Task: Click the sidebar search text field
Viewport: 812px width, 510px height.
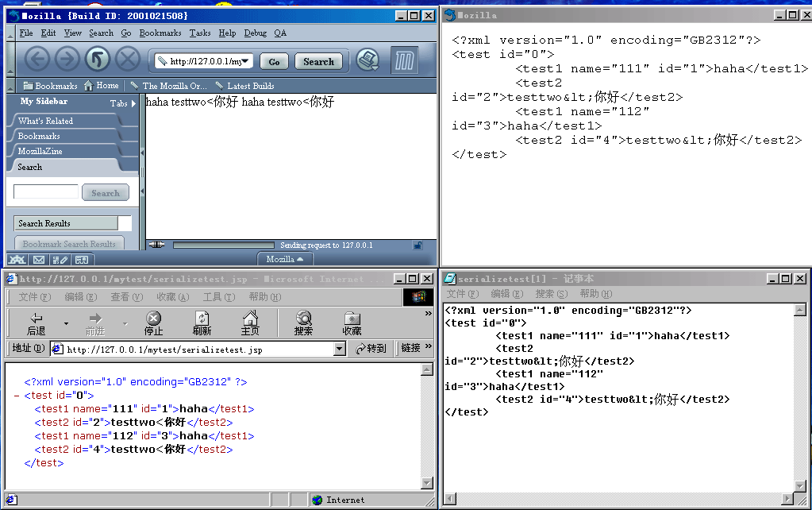Action: [x=45, y=191]
